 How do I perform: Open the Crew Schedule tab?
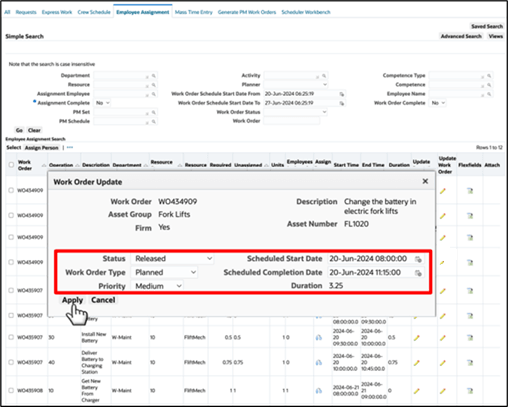tap(94, 12)
